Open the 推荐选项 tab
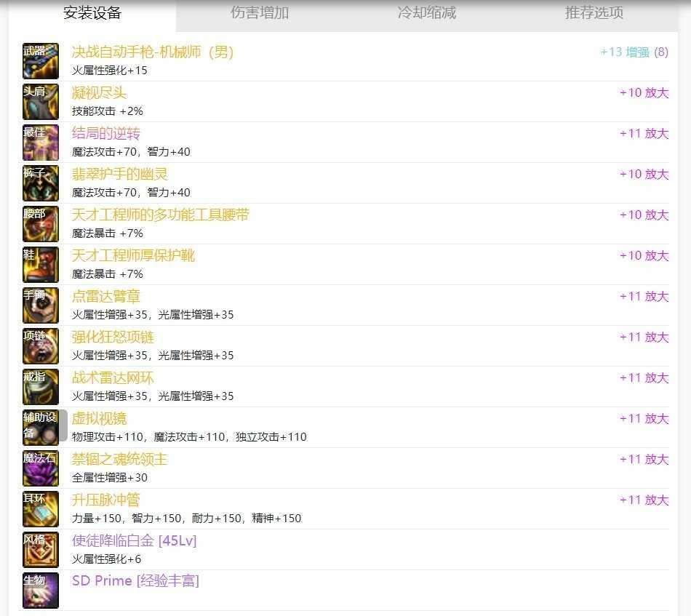Viewport: 691px width, 616px height. point(594,13)
